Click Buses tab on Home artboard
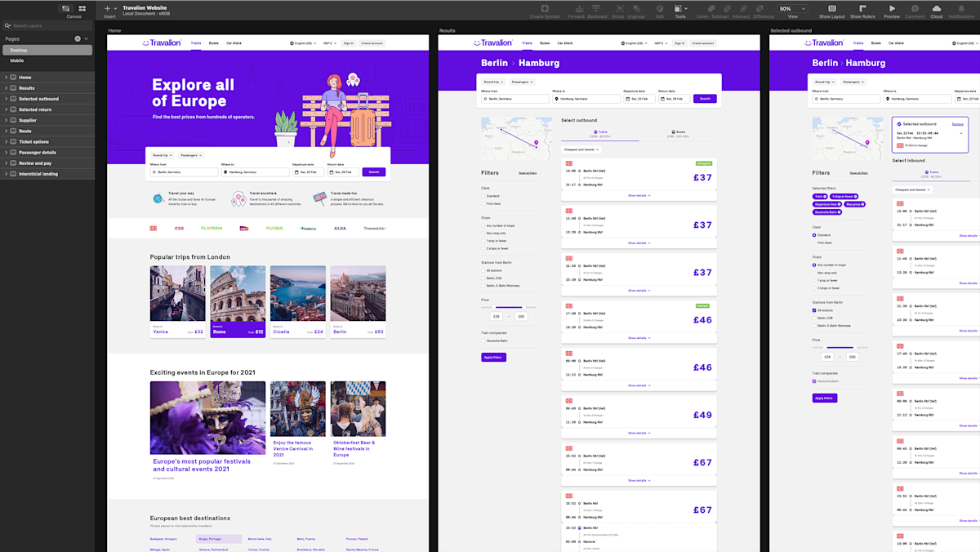 pos(214,42)
